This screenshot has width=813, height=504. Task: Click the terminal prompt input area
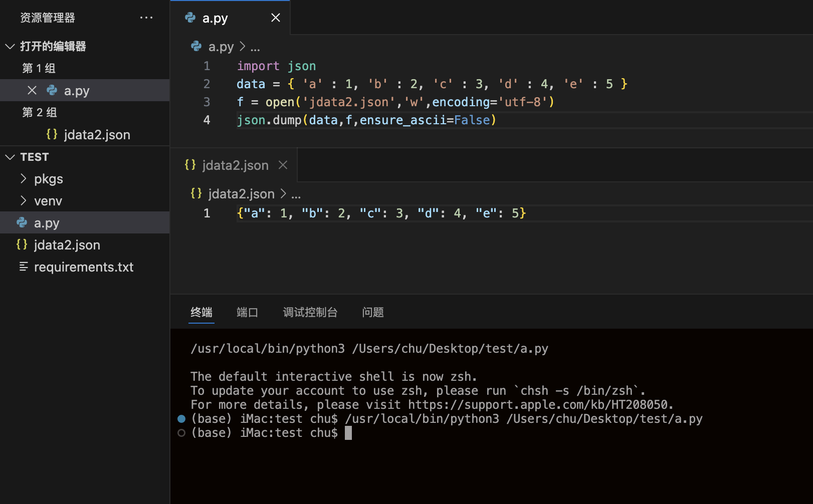tap(348, 432)
